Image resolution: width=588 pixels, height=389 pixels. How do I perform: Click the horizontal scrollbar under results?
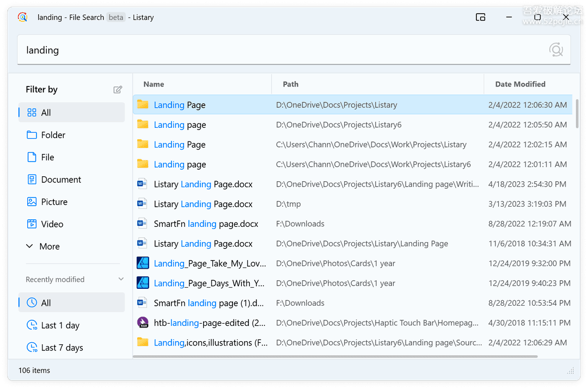pyautogui.click(x=335, y=356)
